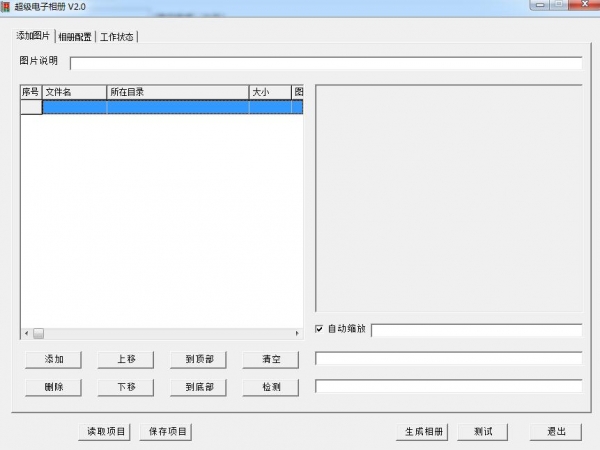
Task: Click the 到顶部 button
Action: click(x=198, y=360)
